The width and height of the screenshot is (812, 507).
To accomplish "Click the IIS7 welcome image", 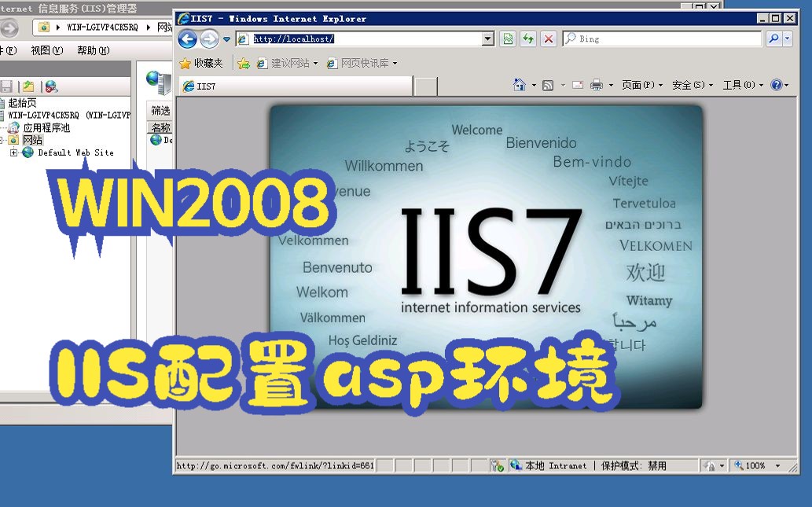I will [x=487, y=257].
